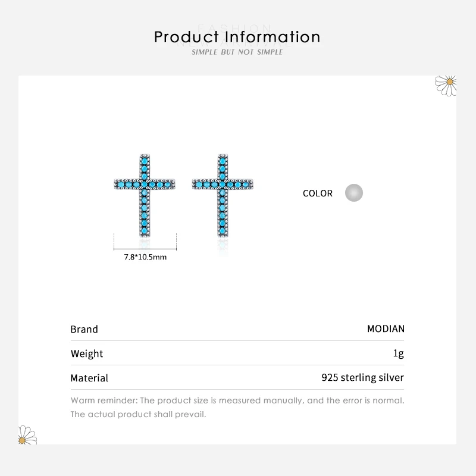Screen dimensions: 476x476
Task: Click the actual product shall prevail line
Action: pyautogui.click(x=138, y=414)
